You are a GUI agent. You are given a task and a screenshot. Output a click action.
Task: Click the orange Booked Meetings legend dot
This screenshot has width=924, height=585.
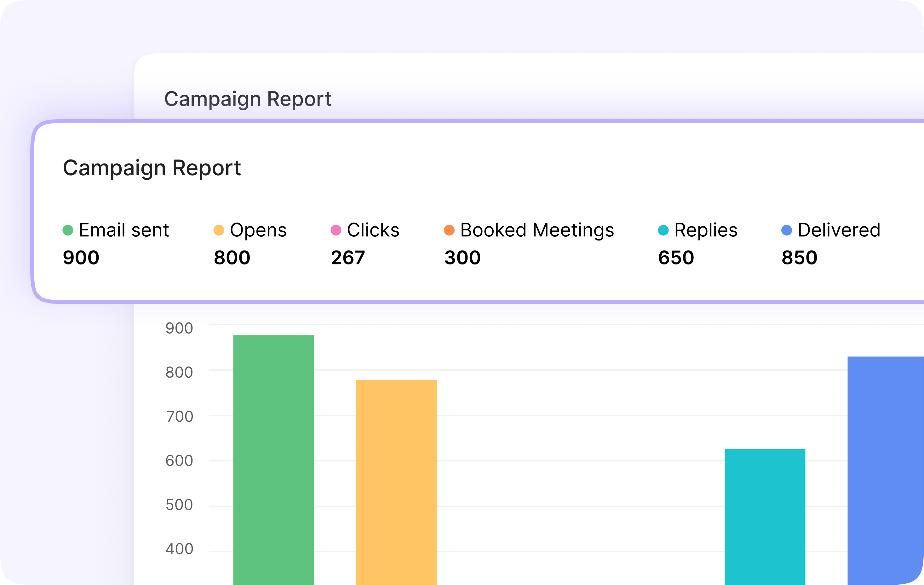[x=449, y=230]
